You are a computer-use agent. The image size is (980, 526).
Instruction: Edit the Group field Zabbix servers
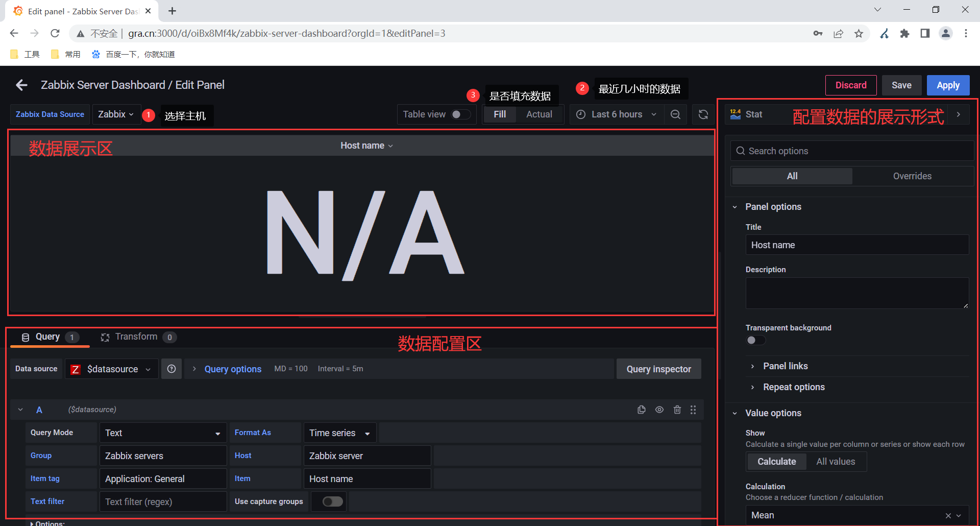[163, 456]
